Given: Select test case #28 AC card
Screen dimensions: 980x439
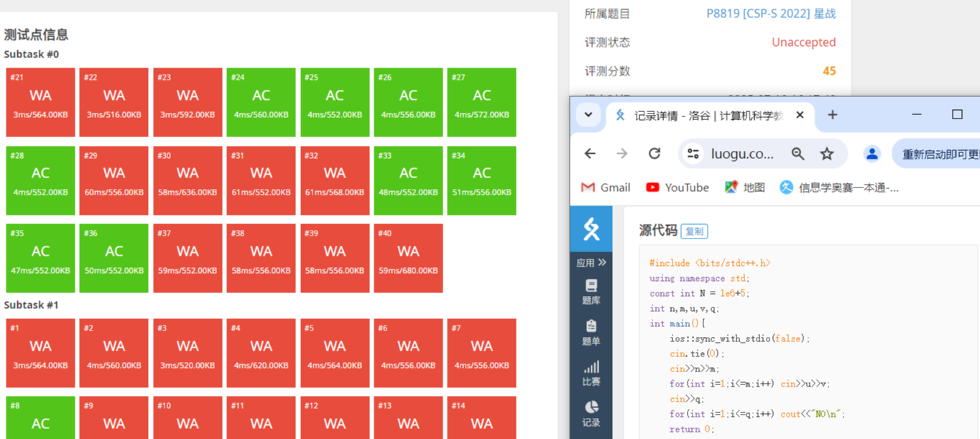Looking at the screenshot, I should click(40, 181).
